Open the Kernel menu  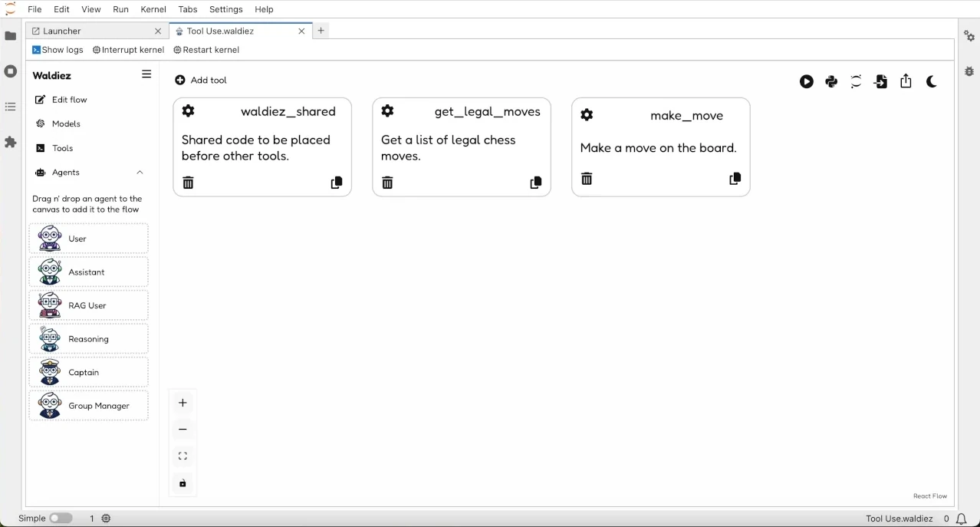pos(153,9)
